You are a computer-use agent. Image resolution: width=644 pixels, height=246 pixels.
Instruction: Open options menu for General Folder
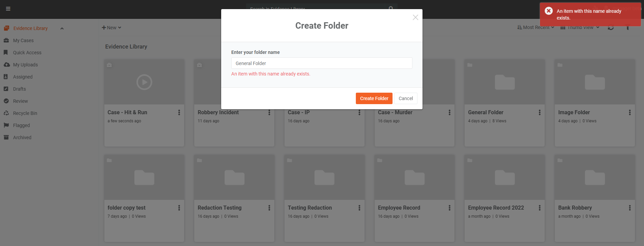point(540,113)
